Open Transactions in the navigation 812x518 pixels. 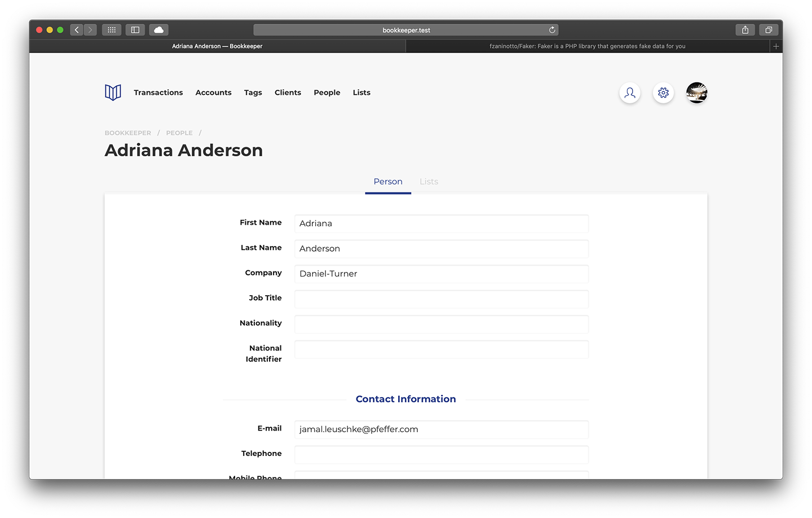coord(158,93)
